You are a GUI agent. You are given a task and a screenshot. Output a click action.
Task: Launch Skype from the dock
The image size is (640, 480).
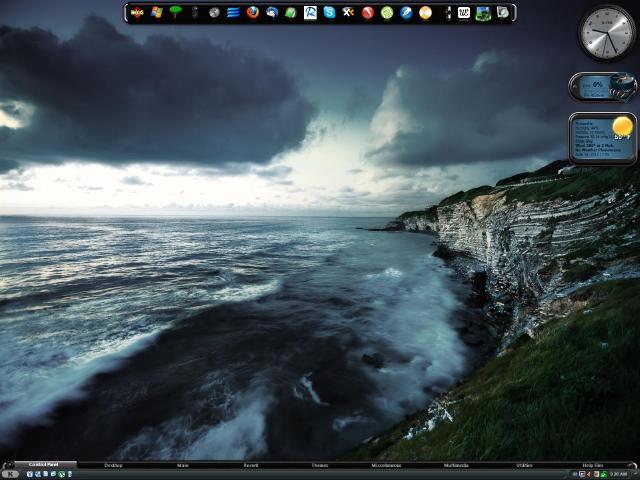tap(329, 13)
